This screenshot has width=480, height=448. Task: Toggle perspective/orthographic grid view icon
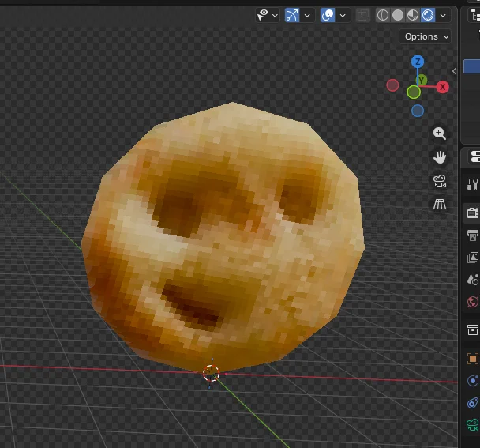440,205
